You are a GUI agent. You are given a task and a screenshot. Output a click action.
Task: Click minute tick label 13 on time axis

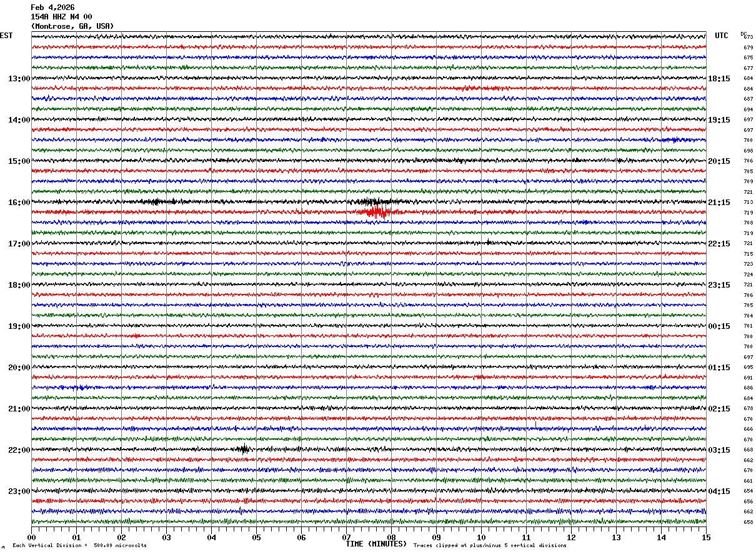click(616, 537)
